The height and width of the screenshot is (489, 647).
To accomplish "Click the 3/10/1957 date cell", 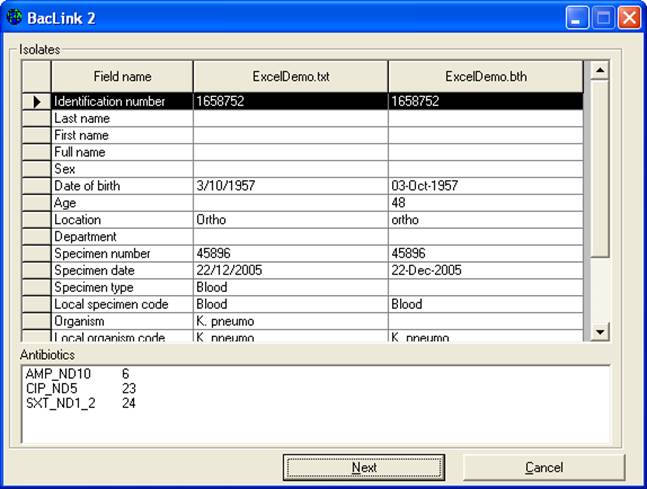I will point(291,186).
